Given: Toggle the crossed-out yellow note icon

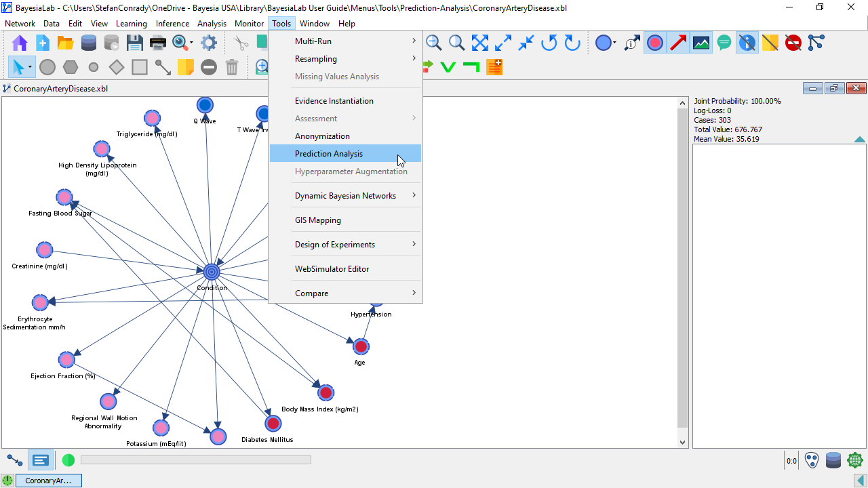Looking at the screenshot, I should [x=770, y=43].
